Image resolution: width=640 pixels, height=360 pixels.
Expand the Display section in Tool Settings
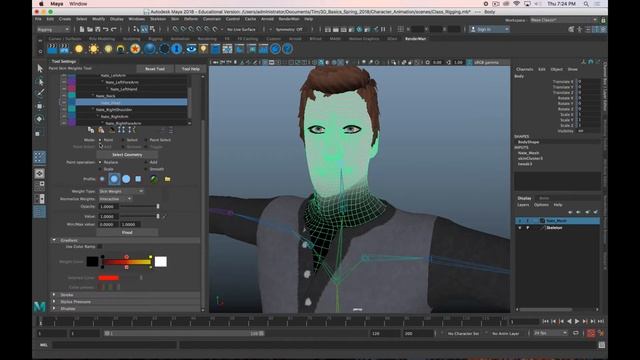[x=54, y=309]
